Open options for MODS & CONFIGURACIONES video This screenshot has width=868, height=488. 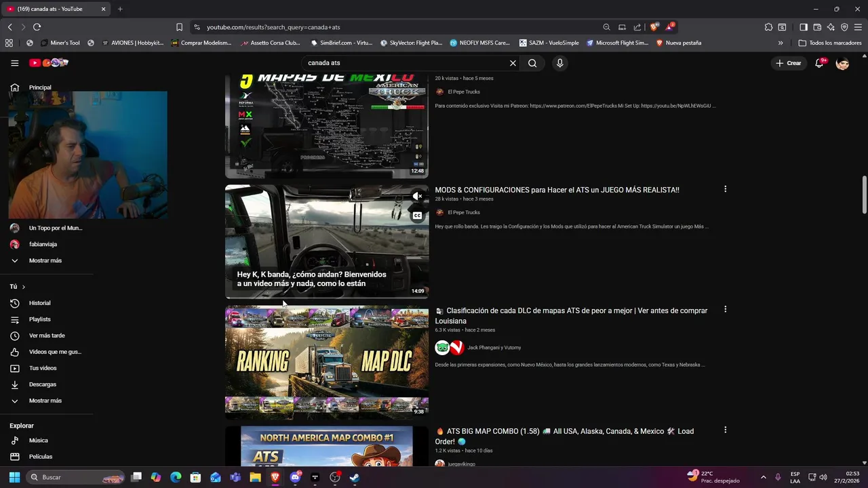pos(725,189)
